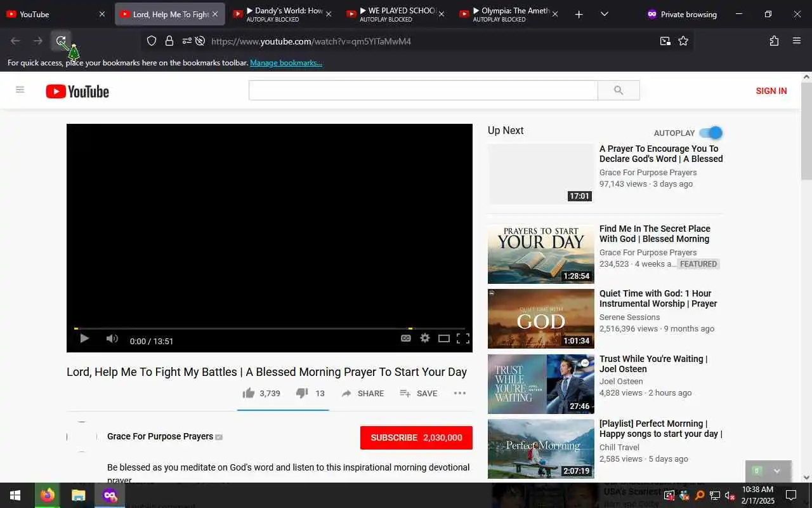Image resolution: width=812 pixels, height=508 pixels.
Task: Click the YouTube search magnifier button
Action: coord(619,90)
